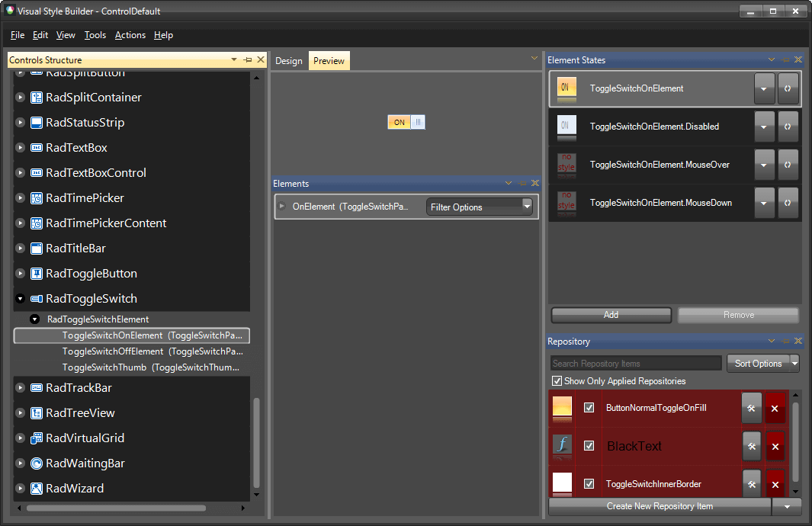This screenshot has width=812, height=526.
Task: Click the ToggleSwitchOnElement state preview icon
Action: click(x=565, y=88)
